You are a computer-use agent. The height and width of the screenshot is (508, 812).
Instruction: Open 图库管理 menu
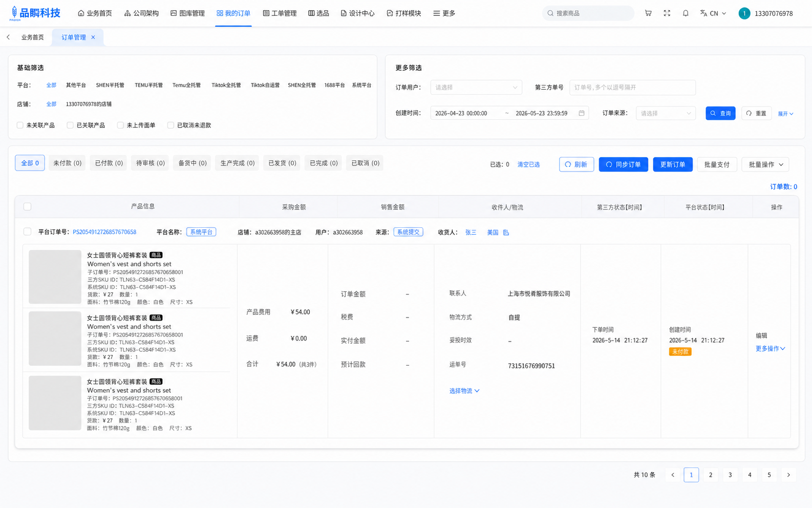[187, 13]
